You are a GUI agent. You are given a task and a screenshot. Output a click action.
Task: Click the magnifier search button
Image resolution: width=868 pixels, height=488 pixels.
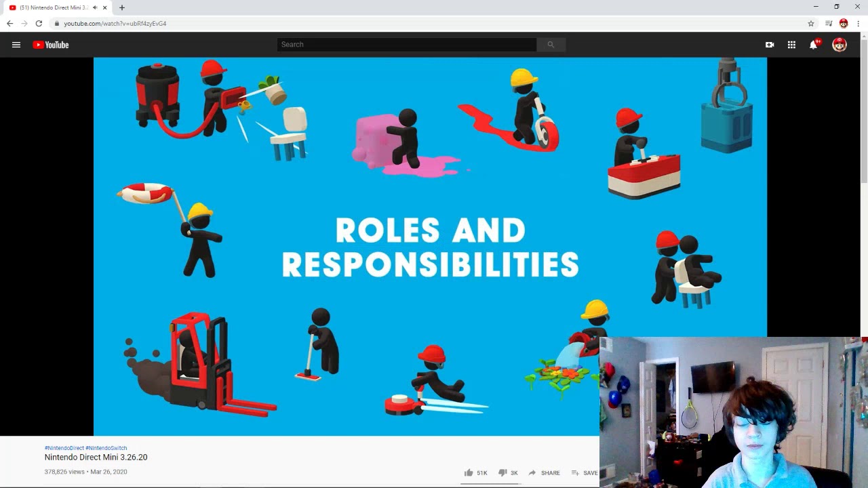coord(551,45)
